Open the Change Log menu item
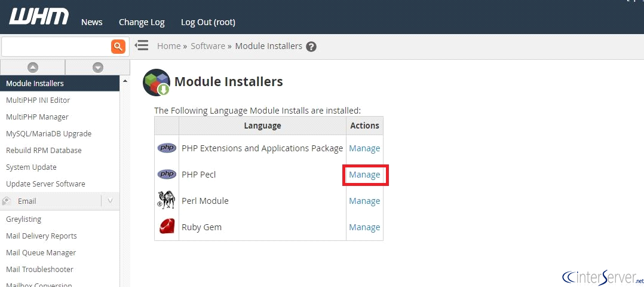The image size is (644, 287). coord(142,22)
